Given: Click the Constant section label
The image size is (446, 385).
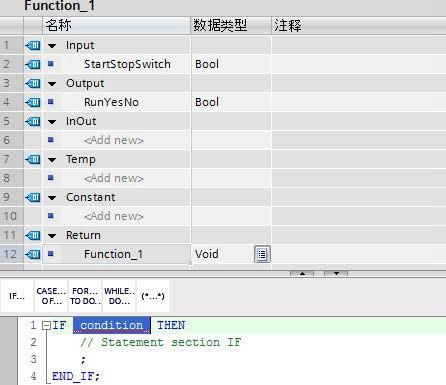Looking at the screenshot, I should pyautogui.click(x=91, y=197).
